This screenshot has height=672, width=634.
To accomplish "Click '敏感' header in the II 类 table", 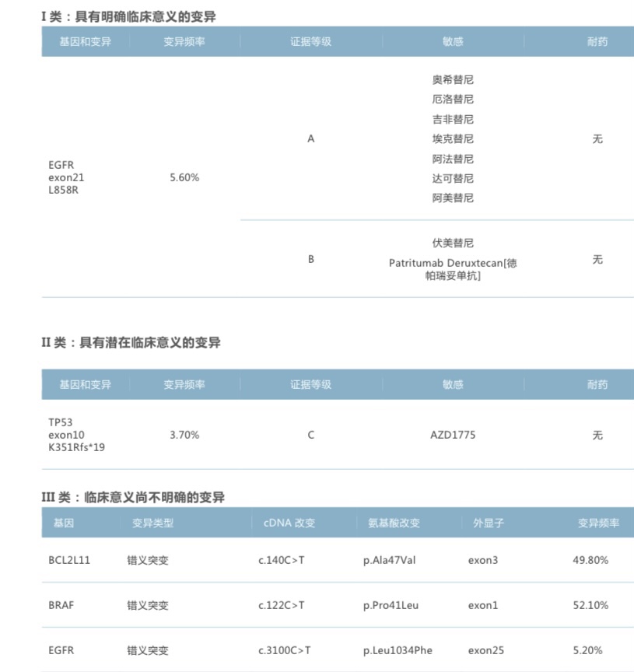I will pyautogui.click(x=453, y=384).
